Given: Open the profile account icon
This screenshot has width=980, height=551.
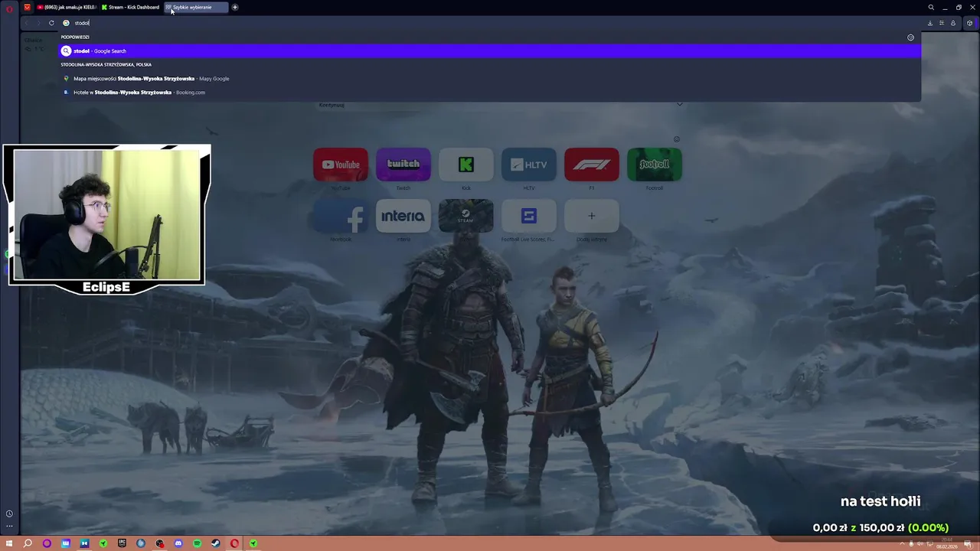Looking at the screenshot, I should click(x=953, y=23).
